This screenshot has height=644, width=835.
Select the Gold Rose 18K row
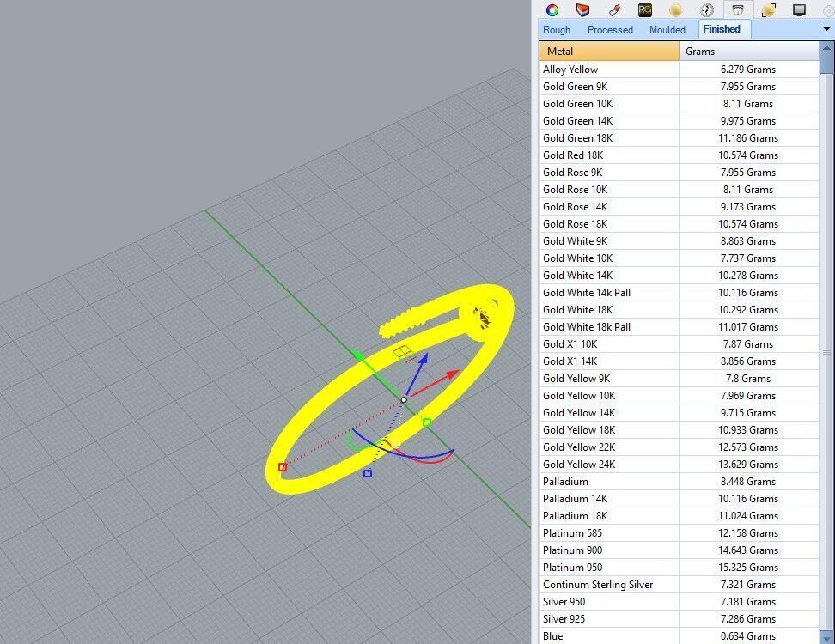pyautogui.click(x=679, y=223)
